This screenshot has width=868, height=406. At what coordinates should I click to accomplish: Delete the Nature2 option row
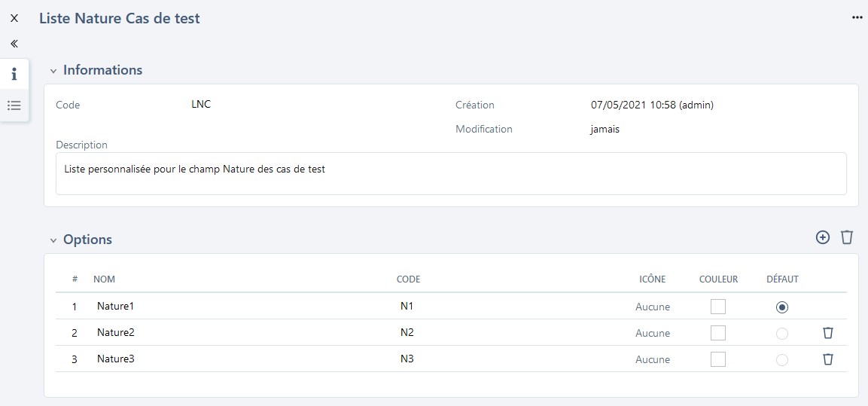point(827,333)
